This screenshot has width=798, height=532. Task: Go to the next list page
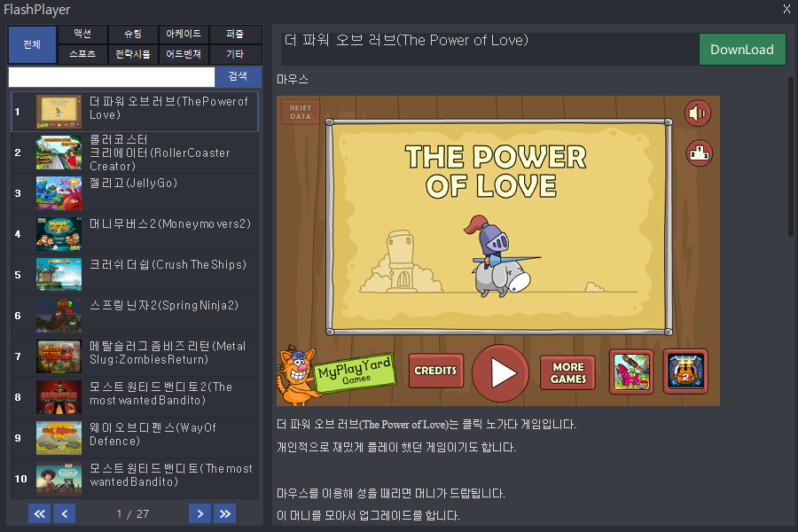200,513
